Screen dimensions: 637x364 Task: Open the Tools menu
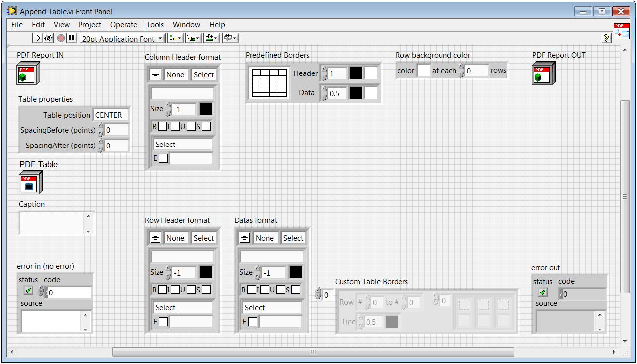pos(155,25)
